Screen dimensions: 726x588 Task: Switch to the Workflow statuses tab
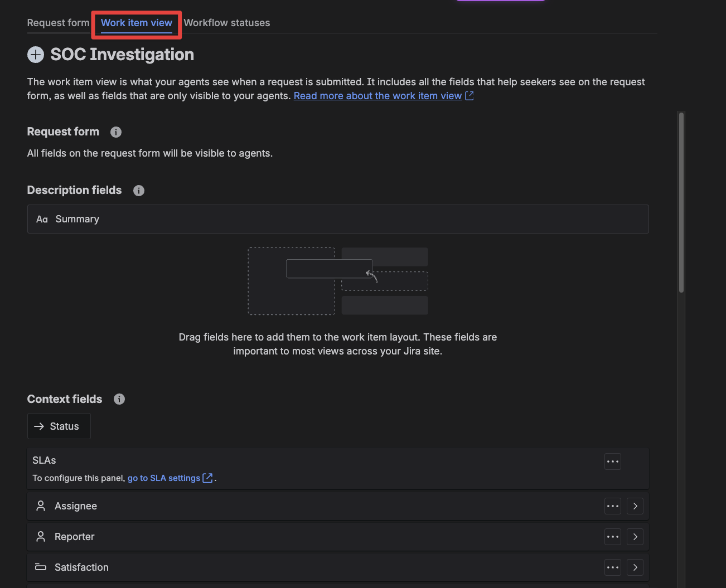tap(226, 23)
